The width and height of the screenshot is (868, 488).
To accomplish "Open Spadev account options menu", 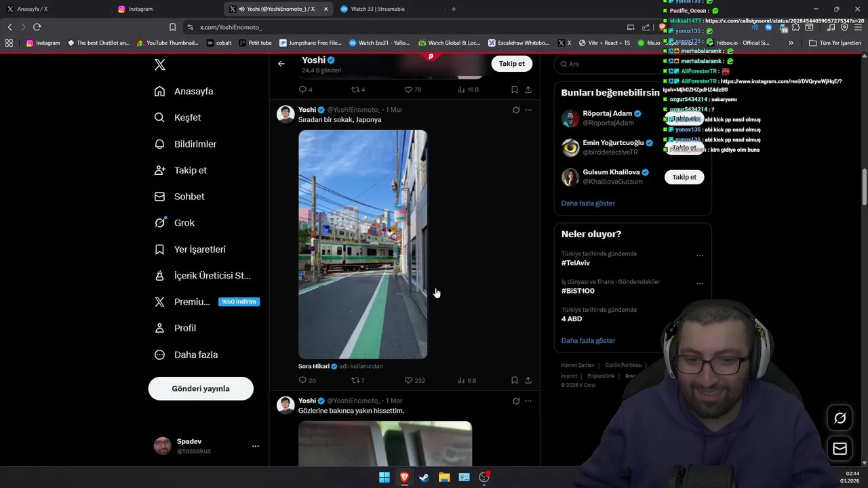I will point(256,446).
